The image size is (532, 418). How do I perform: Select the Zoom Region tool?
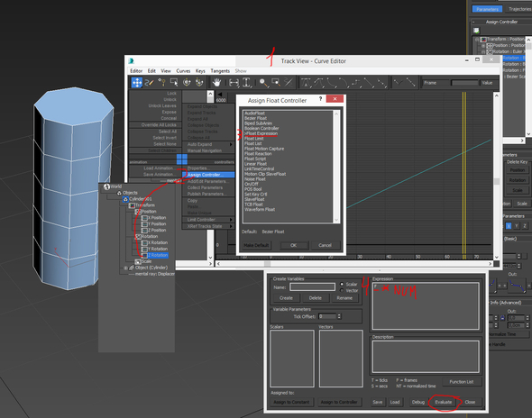(276, 82)
